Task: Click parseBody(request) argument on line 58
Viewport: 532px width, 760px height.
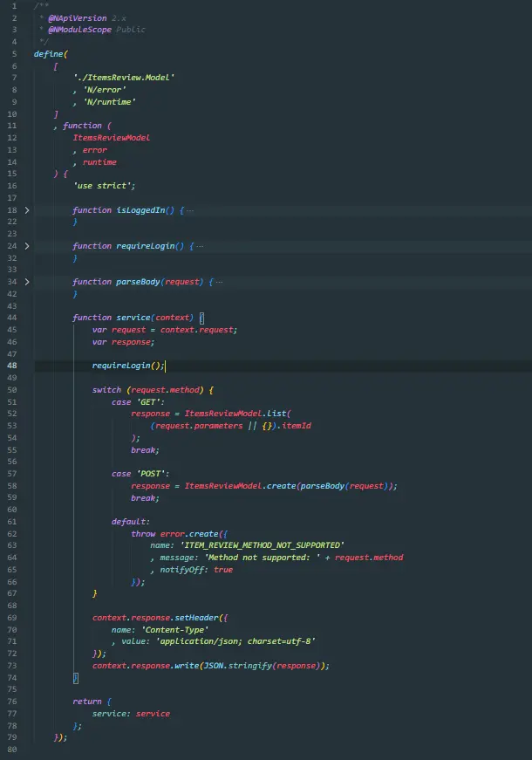Action: point(344,486)
